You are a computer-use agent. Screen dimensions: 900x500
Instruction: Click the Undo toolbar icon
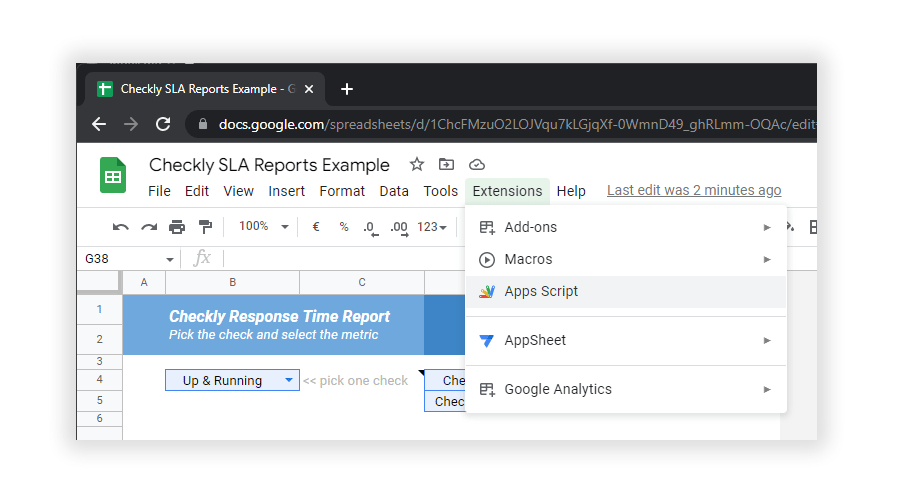click(x=121, y=227)
